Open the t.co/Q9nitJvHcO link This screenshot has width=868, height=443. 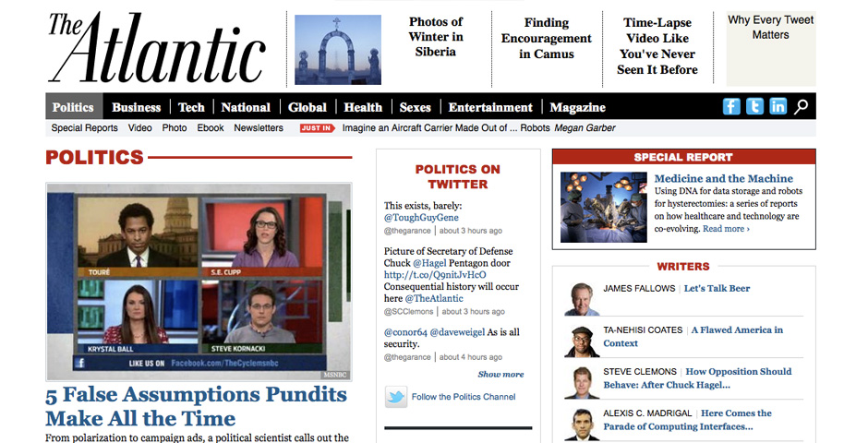click(x=435, y=275)
